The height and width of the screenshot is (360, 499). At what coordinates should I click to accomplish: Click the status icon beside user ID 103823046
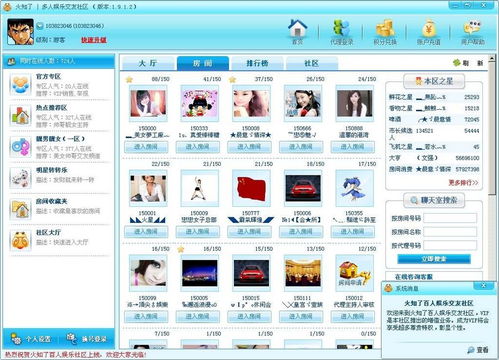[x=40, y=26]
